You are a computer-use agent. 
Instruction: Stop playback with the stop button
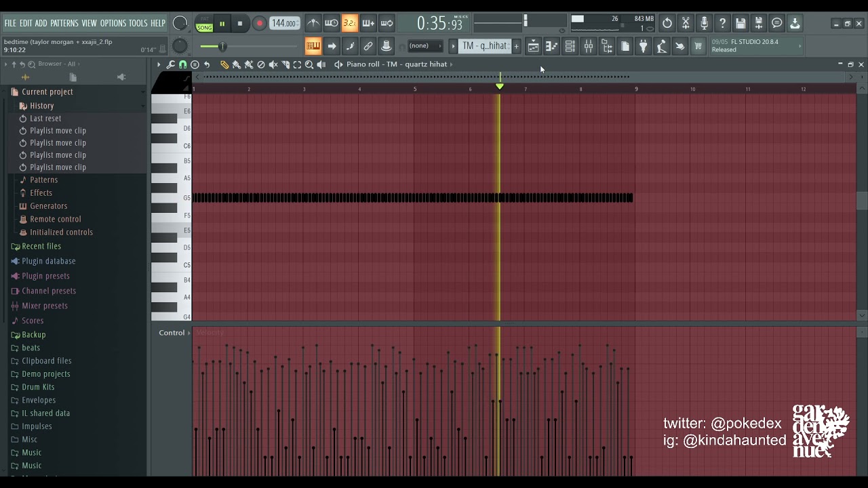tap(239, 24)
